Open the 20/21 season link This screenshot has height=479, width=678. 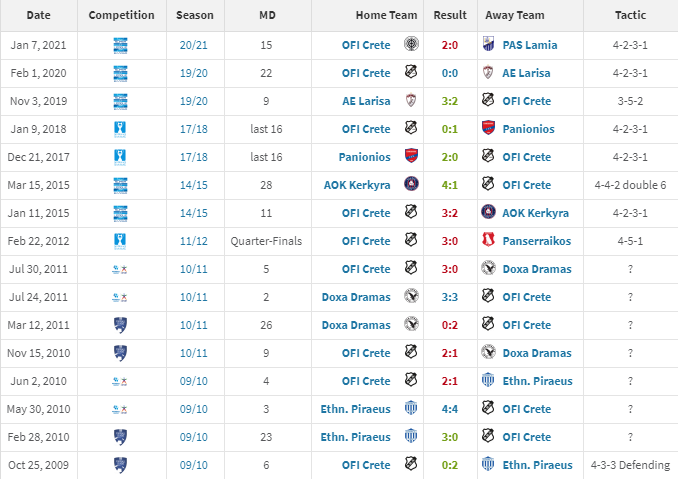[194, 45]
